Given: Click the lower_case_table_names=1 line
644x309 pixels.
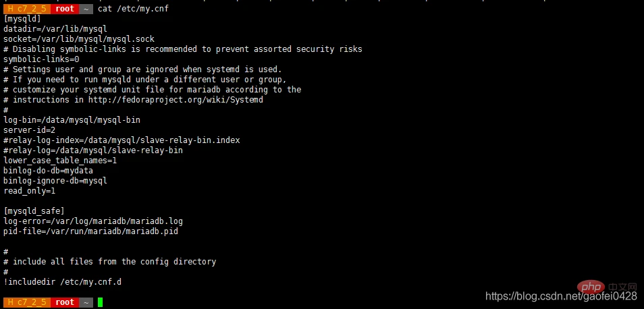Looking at the screenshot, I should (x=60, y=161).
